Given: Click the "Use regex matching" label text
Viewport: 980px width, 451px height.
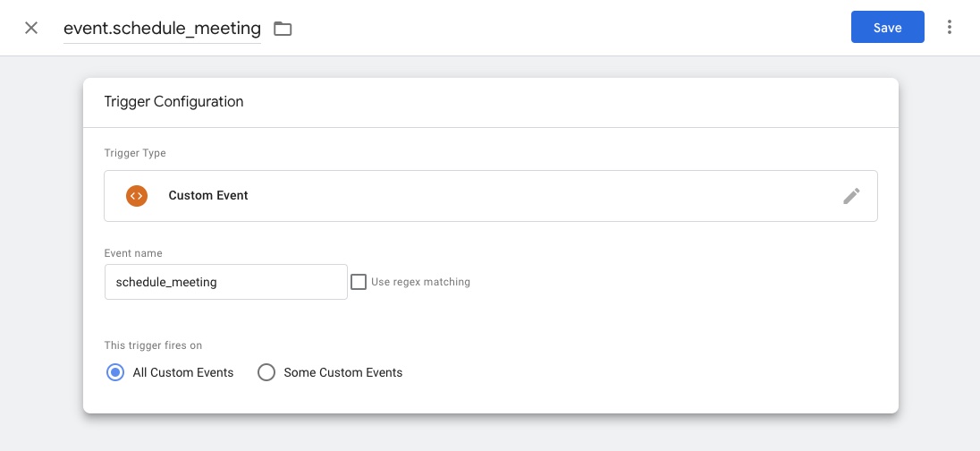Looking at the screenshot, I should [x=420, y=282].
